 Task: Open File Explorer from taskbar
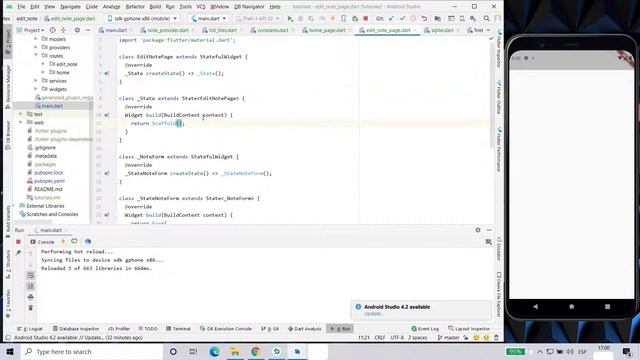pyautogui.click(x=235, y=351)
